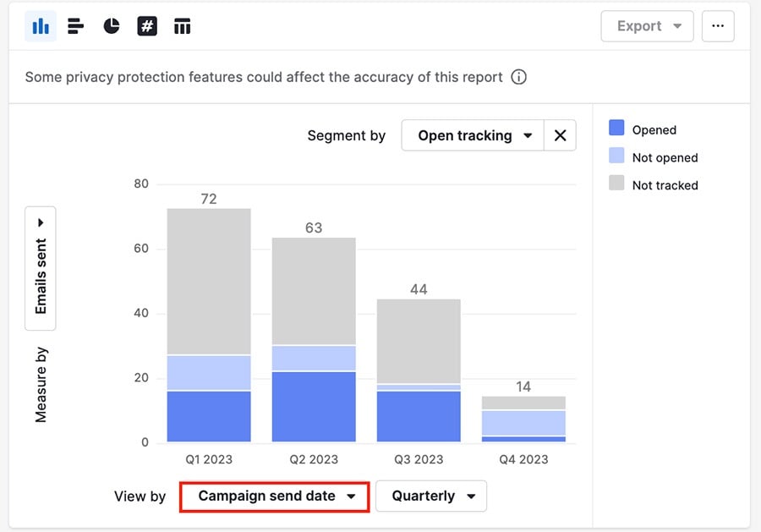Open the Open tracking segment dropdown

[x=473, y=135]
